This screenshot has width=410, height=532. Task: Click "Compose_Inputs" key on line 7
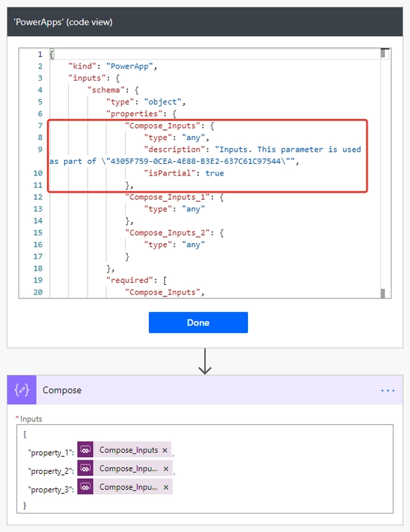click(163, 126)
